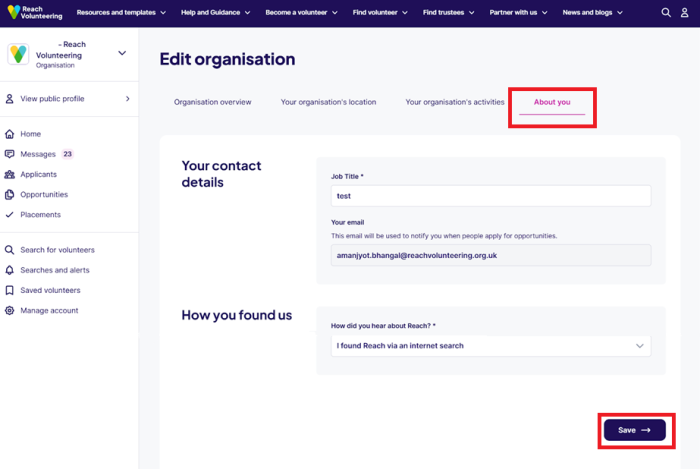This screenshot has height=469, width=700.
Task: Click the View public profile person icon
Action: [9, 99]
